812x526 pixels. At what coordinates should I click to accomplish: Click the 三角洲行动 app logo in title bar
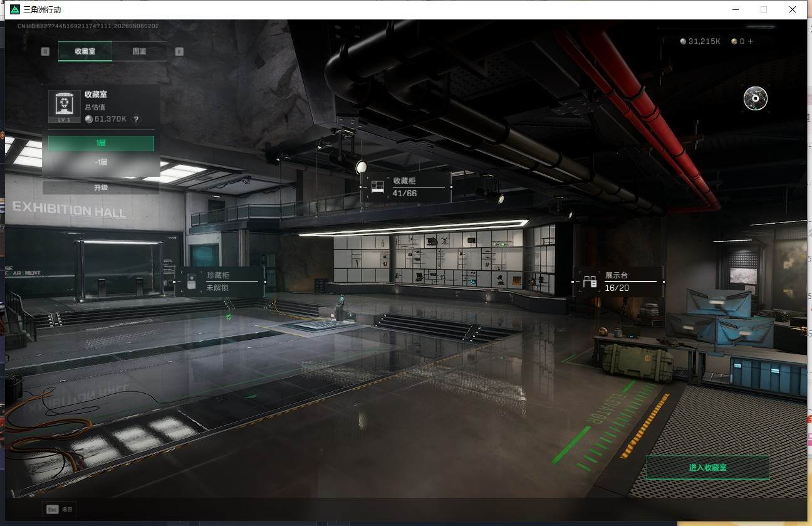coord(15,9)
